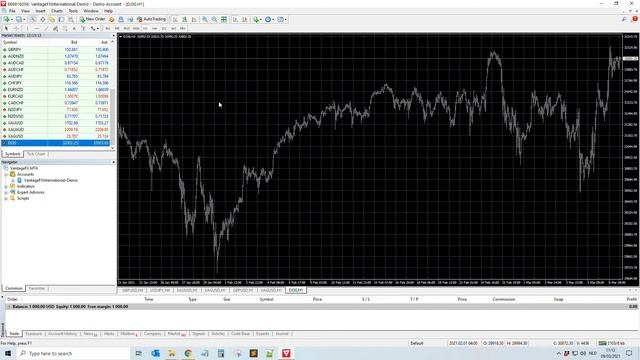Select the Cursor arrow tool

coord(6,29)
